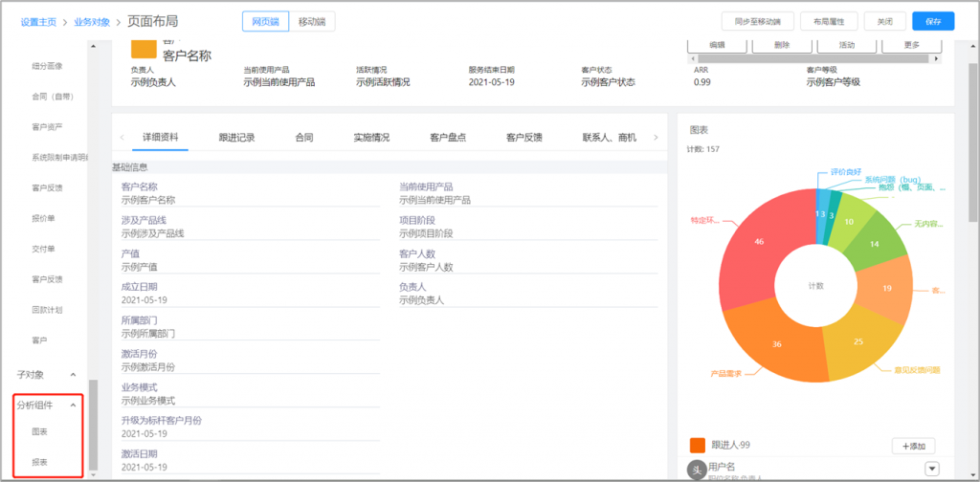Click the blue 保存 button

pyautogui.click(x=932, y=21)
